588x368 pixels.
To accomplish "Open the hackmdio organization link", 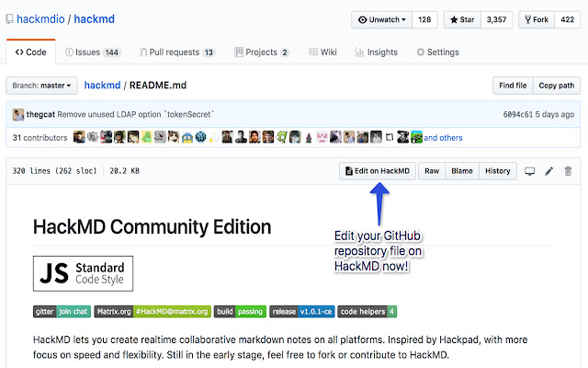I will pos(40,19).
